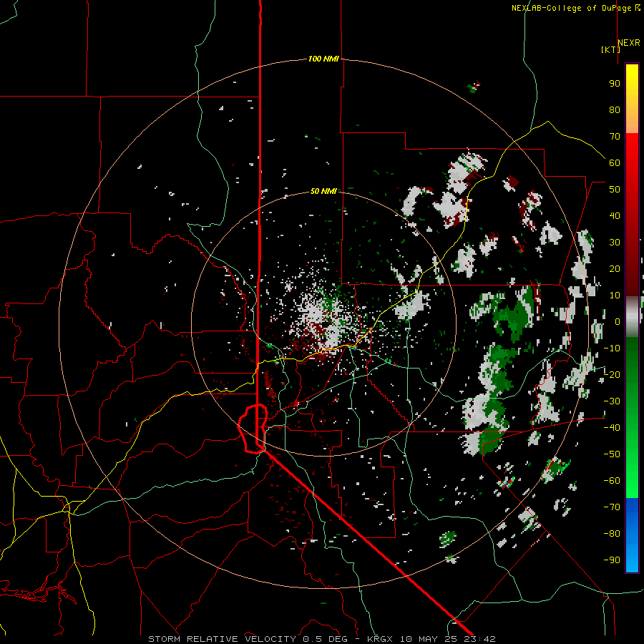Screen dimensions: 644x644
Task: Click the positive 30 value on velocity scale
Action: coord(615,243)
